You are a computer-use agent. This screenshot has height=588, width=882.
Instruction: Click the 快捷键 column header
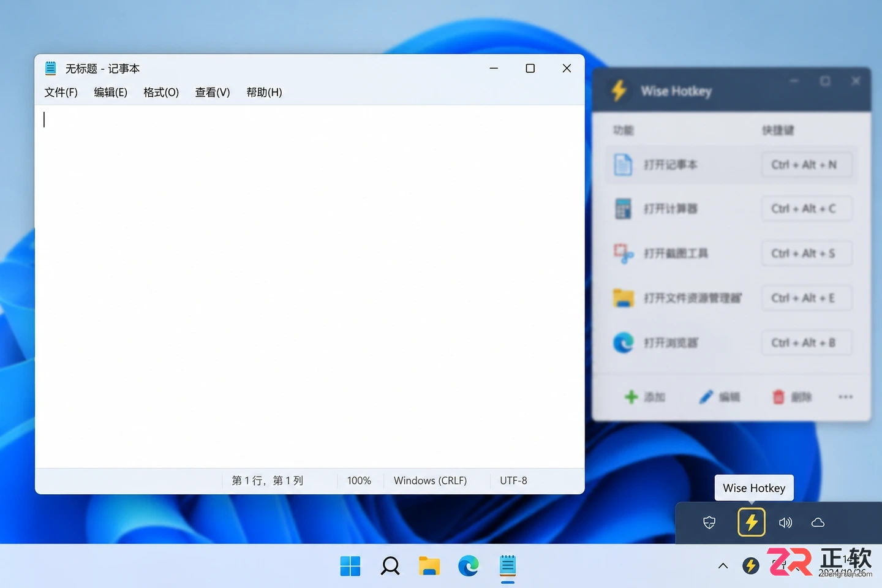[x=778, y=130]
